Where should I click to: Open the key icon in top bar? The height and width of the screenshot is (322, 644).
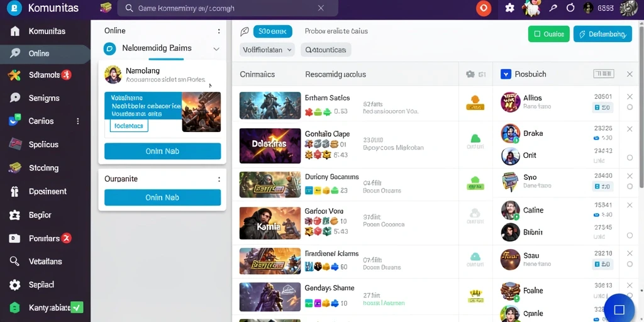pos(553,8)
